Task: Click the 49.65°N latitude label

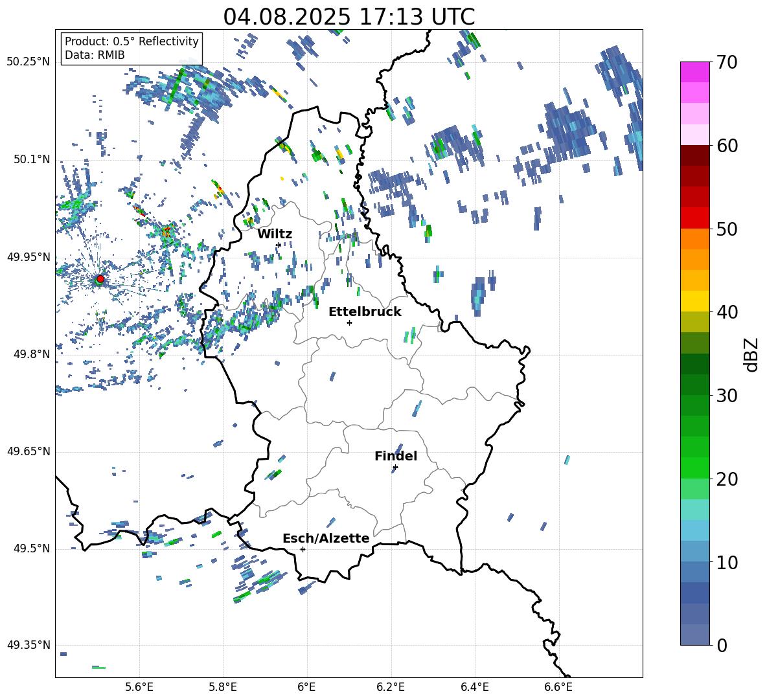Action: [29, 451]
